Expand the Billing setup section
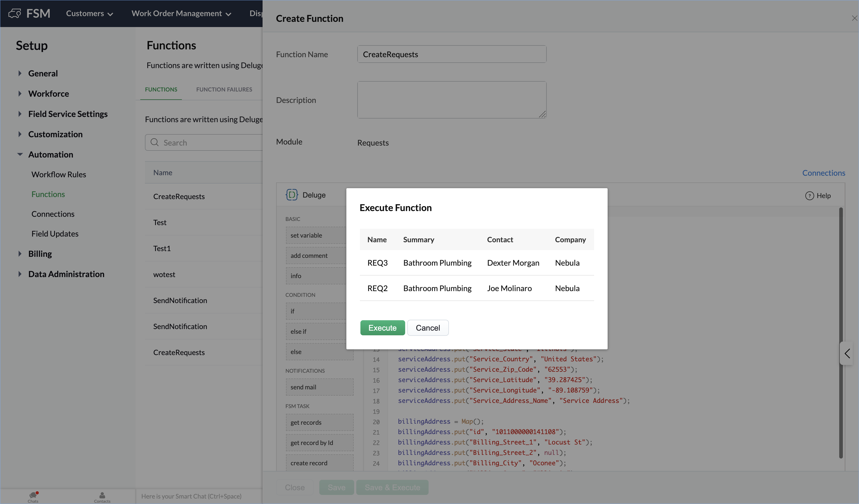859x504 pixels. [x=20, y=254]
